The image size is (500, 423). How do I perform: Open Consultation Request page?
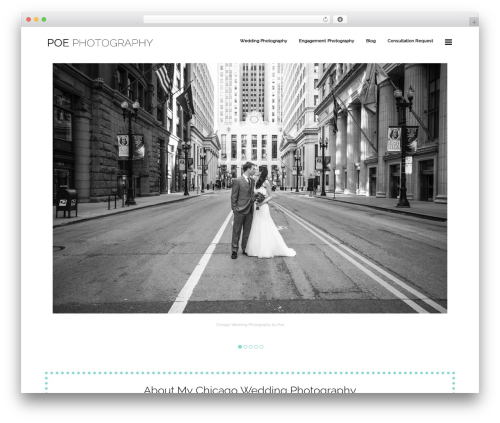(410, 41)
